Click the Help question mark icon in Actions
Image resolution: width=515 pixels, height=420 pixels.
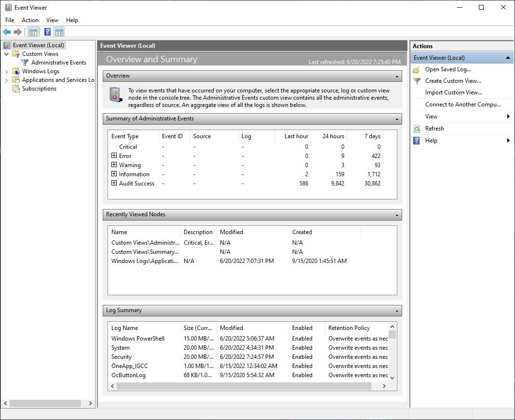(417, 141)
